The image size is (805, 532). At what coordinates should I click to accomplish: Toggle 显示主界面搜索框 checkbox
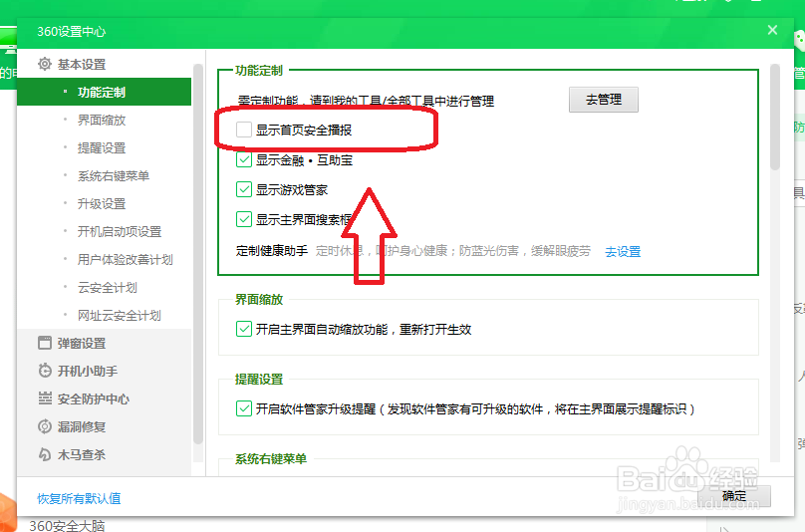[244, 219]
